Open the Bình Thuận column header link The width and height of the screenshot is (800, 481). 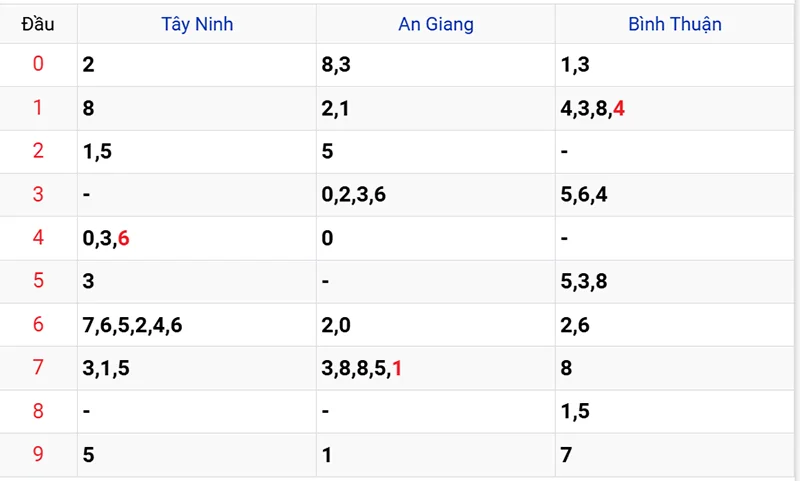click(674, 24)
